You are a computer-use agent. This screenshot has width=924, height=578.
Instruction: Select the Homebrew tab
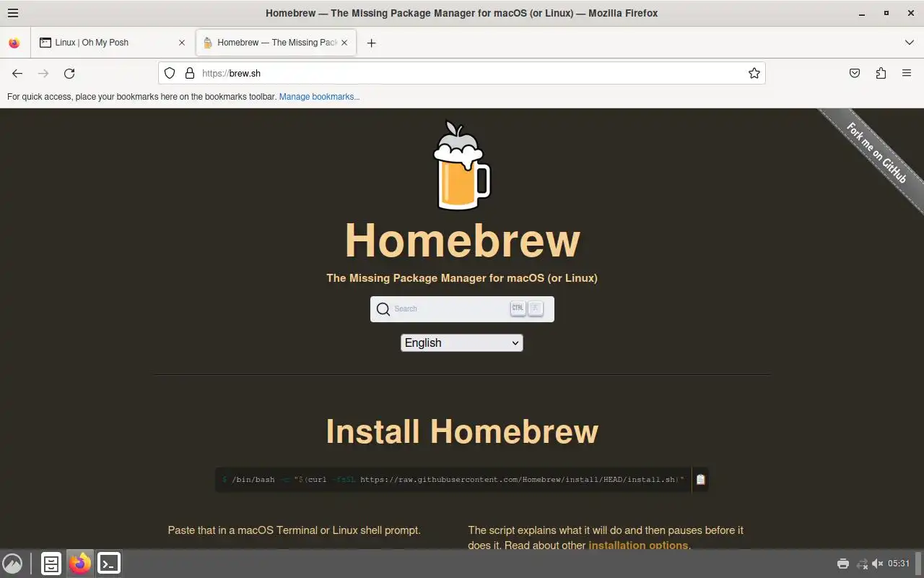(x=277, y=43)
